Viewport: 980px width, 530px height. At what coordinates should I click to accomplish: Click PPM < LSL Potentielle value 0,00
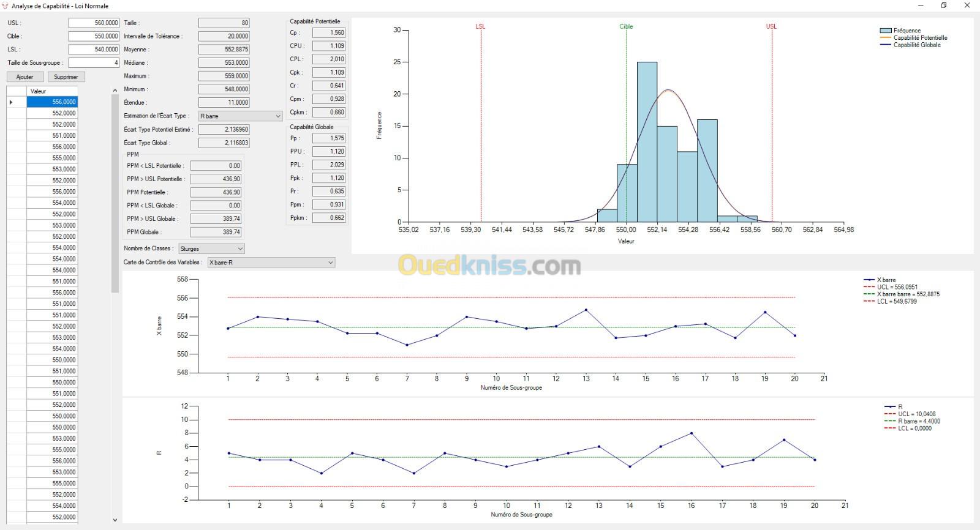(x=216, y=166)
